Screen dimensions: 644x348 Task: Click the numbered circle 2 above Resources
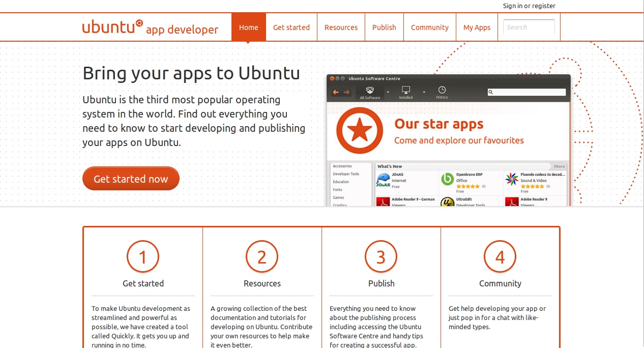point(262,256)
